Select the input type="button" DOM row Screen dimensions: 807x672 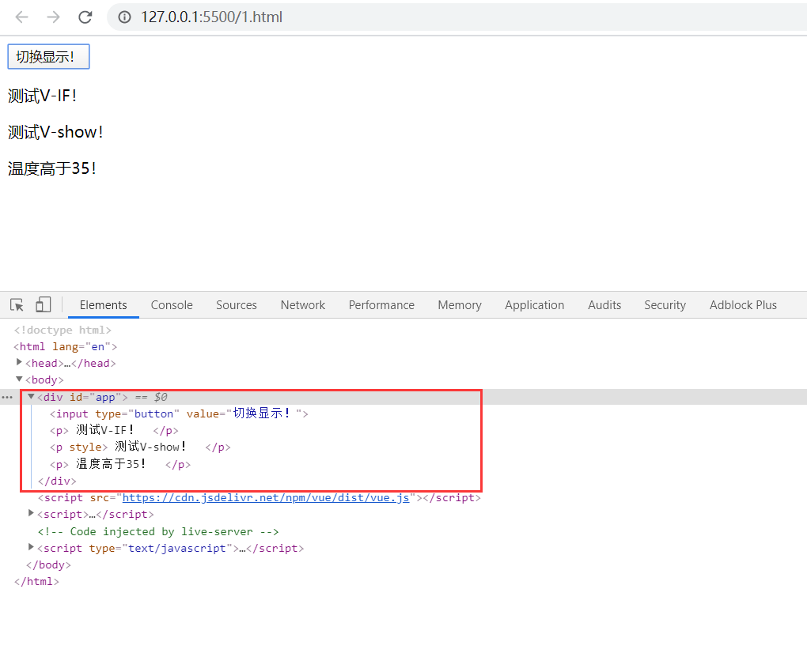(x=179, y=413)
